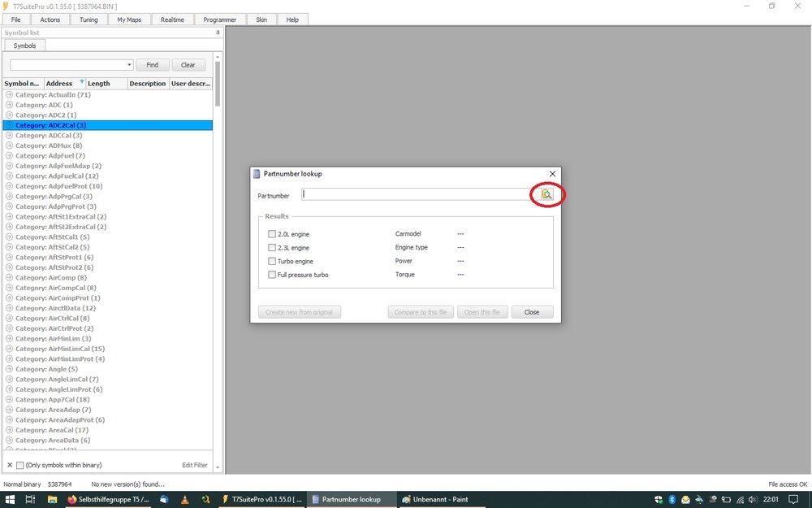Click the X clear-filter icon at panel bottom
This screenshot has height=508, width=812.
click(x=9, y=465)
